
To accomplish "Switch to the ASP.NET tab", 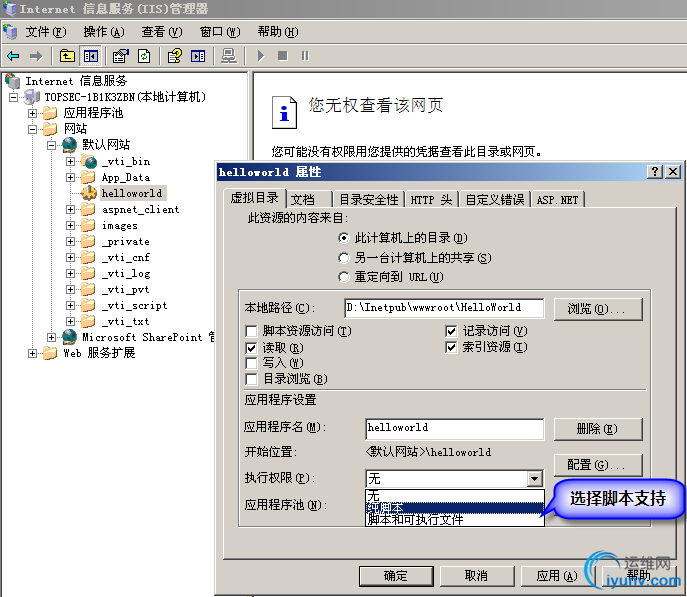I will (557, 199).
